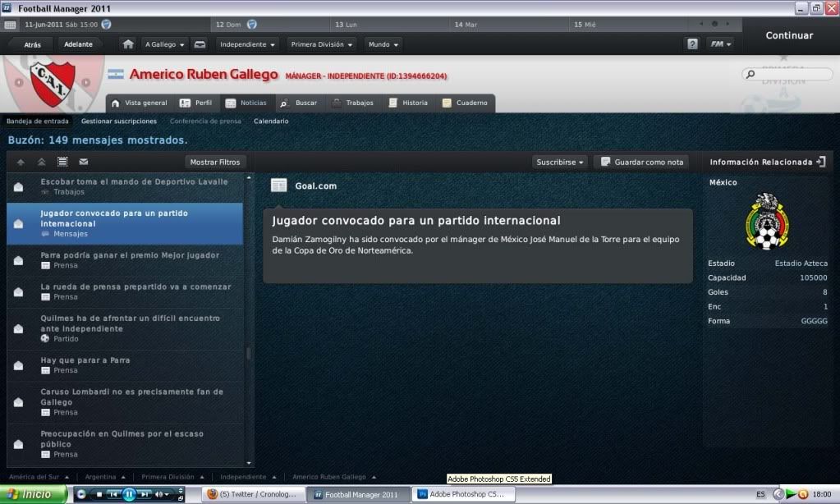Image resolution: width=840 pixels, height=504 pixels.
Task: Open Gestionar suscripciones submenu
Action: (x=119, y=121)
